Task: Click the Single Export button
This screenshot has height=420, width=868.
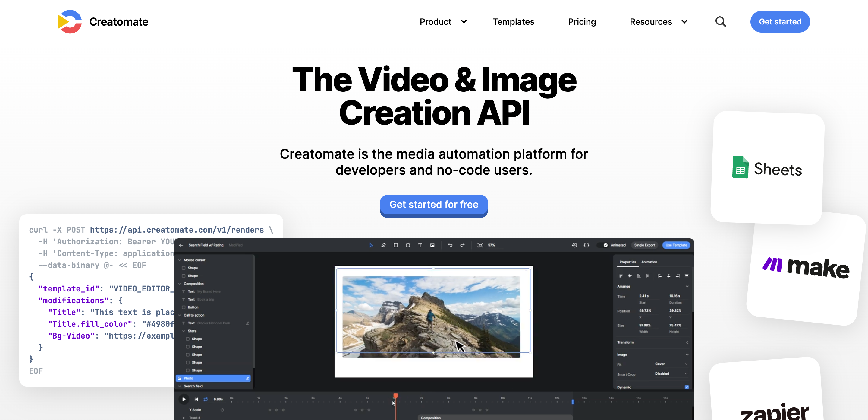Action: click(x=644, y=245)
